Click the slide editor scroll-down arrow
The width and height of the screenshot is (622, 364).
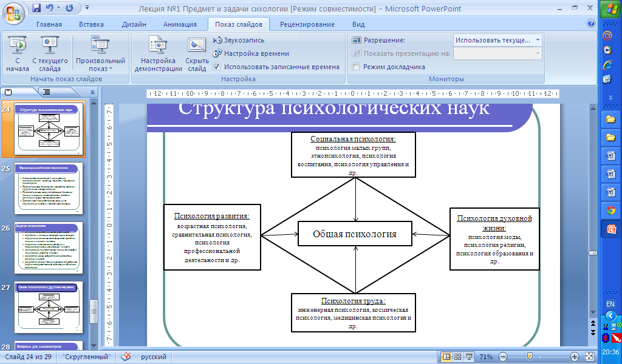(x=593, y=312)
